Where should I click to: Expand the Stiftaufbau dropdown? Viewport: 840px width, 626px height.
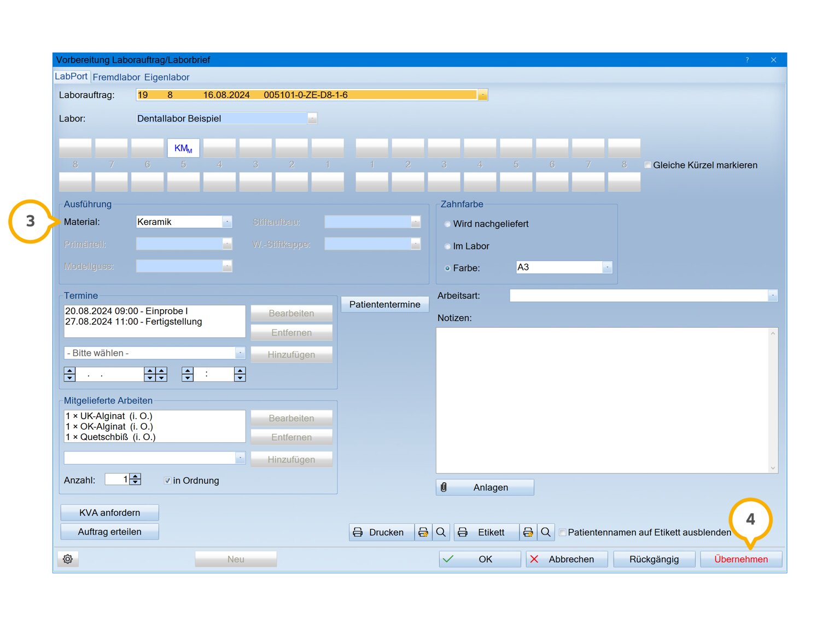pos(416,222)
